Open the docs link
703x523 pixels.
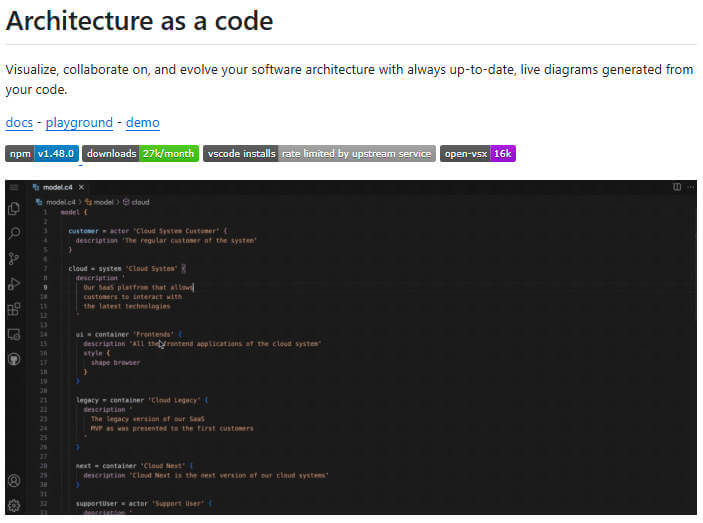(x=19, y=122)
